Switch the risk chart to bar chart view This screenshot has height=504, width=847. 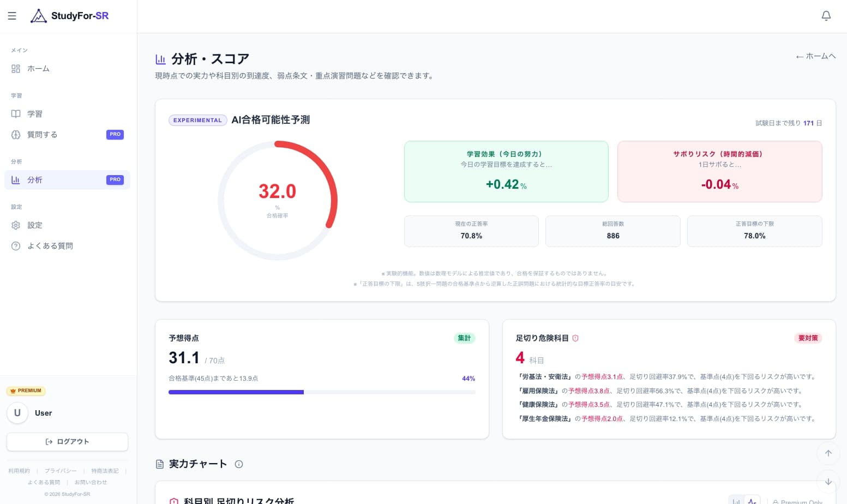click(736, 501)
